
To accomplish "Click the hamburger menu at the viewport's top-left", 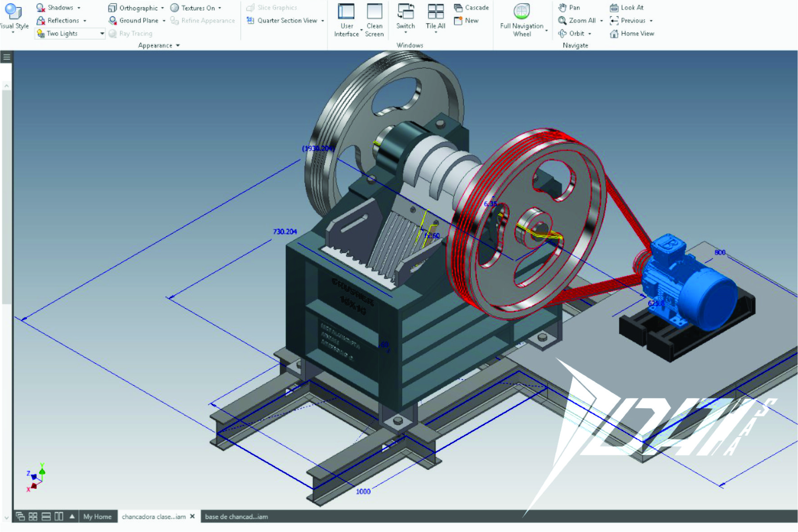I will coord(6,57).
